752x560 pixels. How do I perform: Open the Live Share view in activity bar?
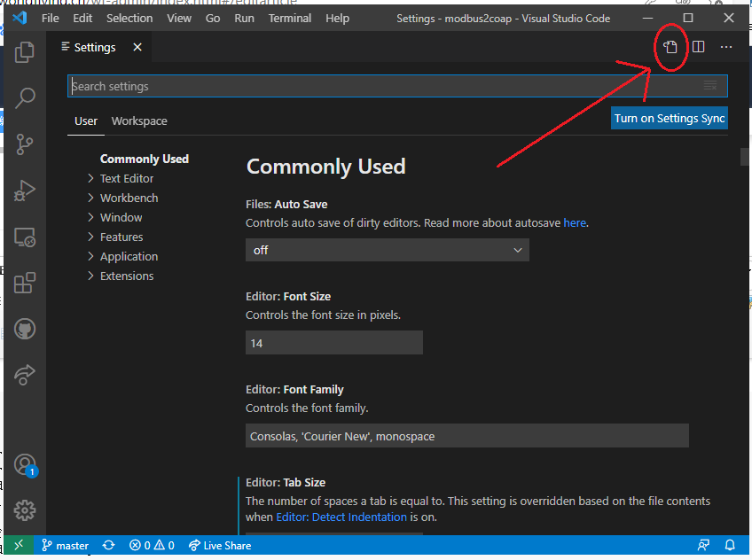[25, 375]
